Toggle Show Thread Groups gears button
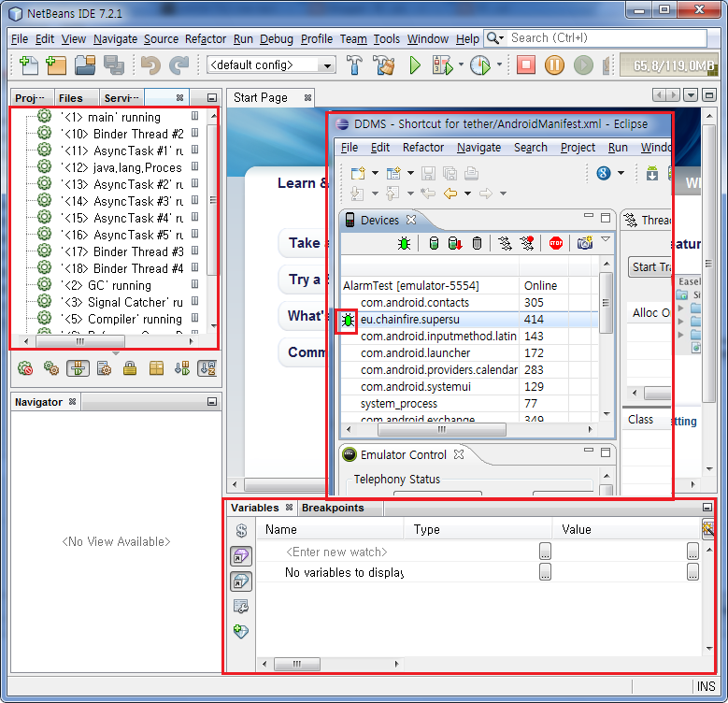This screenshot has width=728, height=703. (x=51, y=368)
